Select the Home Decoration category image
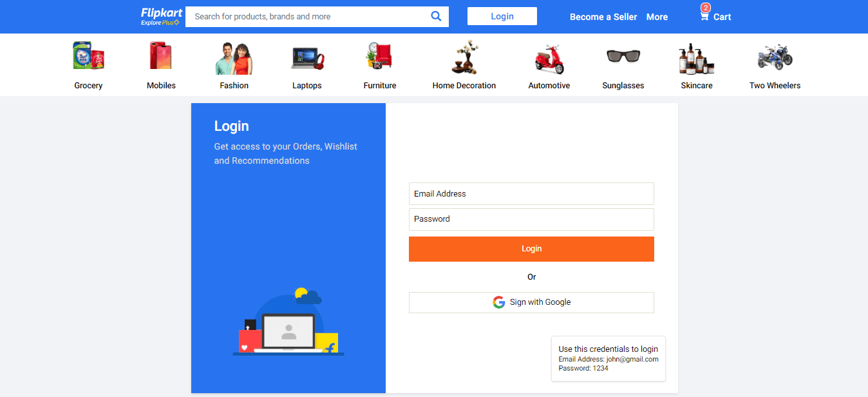Viewport: 868px width, 397px height. 464,57
